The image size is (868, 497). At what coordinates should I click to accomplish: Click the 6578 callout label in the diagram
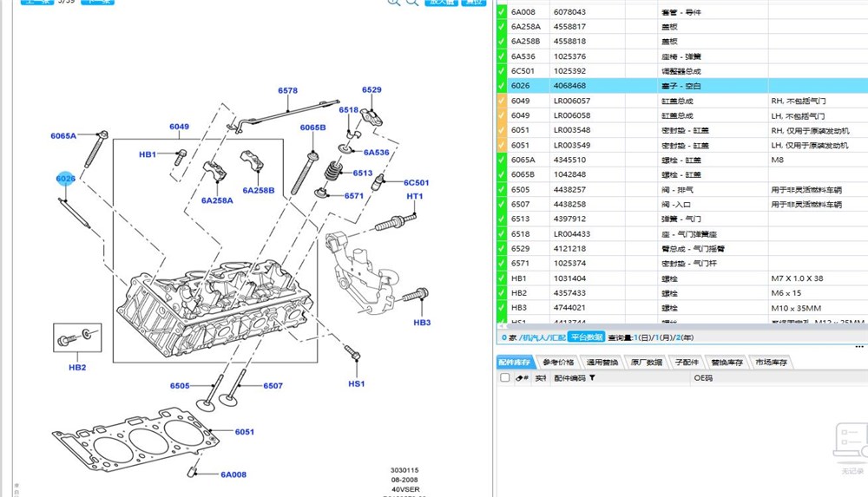[288, 90]
